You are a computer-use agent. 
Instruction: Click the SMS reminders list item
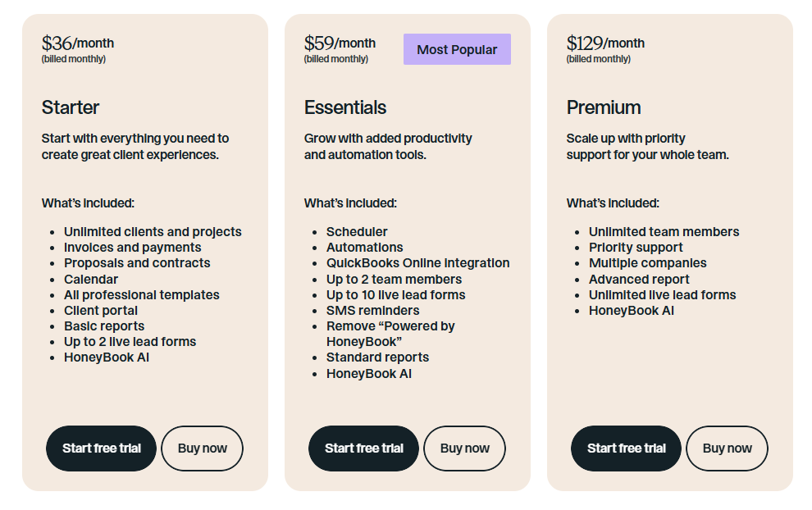(372, 311)
